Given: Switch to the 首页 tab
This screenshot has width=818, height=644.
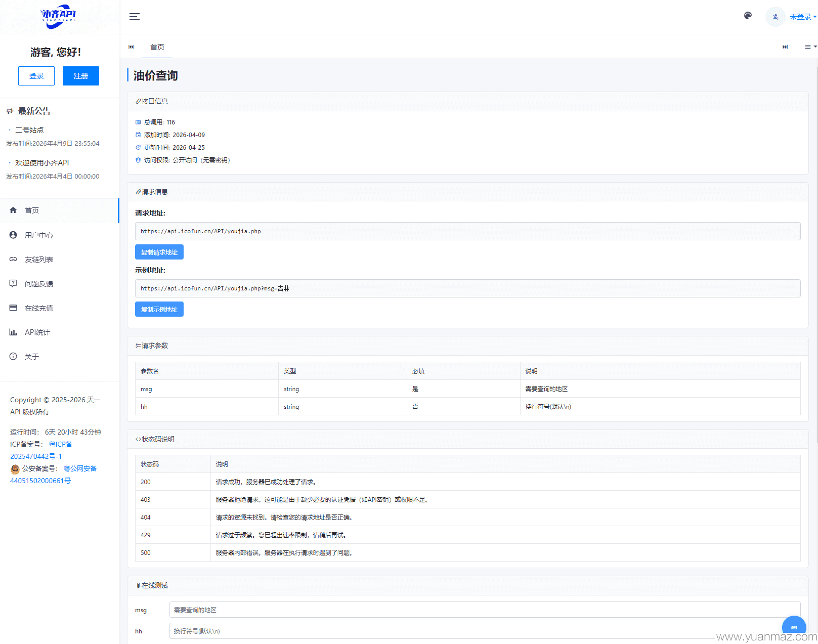Looking at the screenshot, I should point(157,47).
